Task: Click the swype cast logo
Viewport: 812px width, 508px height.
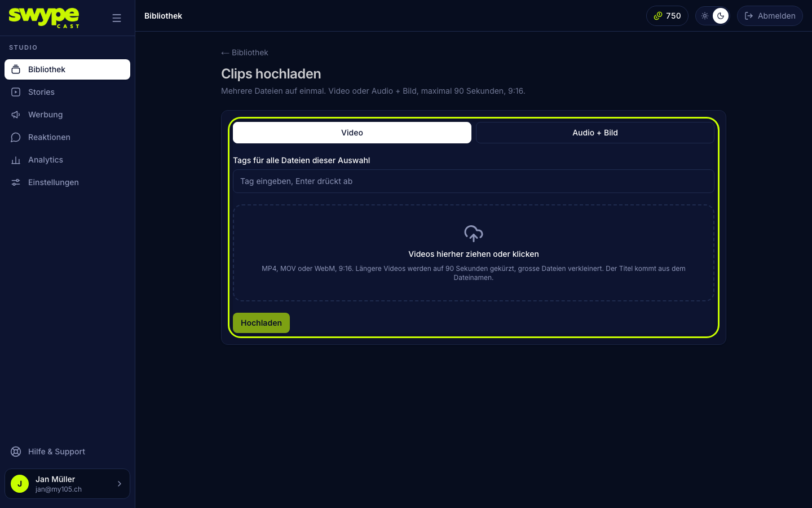Action: [44, 17]
